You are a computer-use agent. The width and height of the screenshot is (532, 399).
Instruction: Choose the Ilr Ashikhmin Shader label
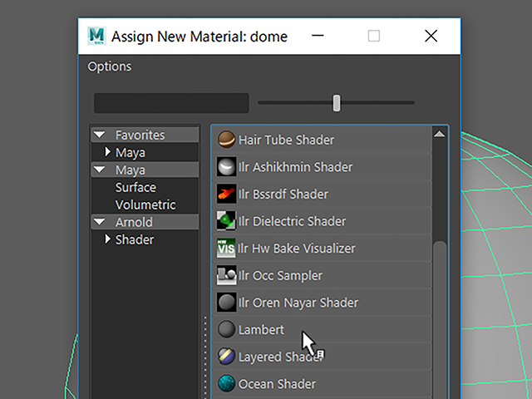click(296, 167)
